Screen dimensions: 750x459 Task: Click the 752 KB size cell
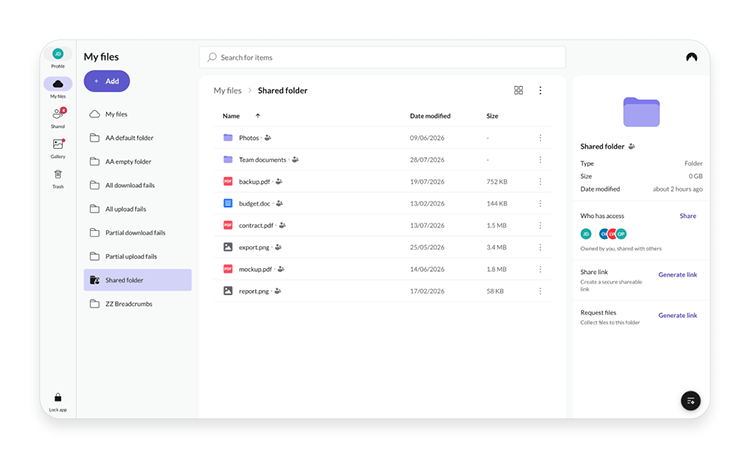coord(497,182)
